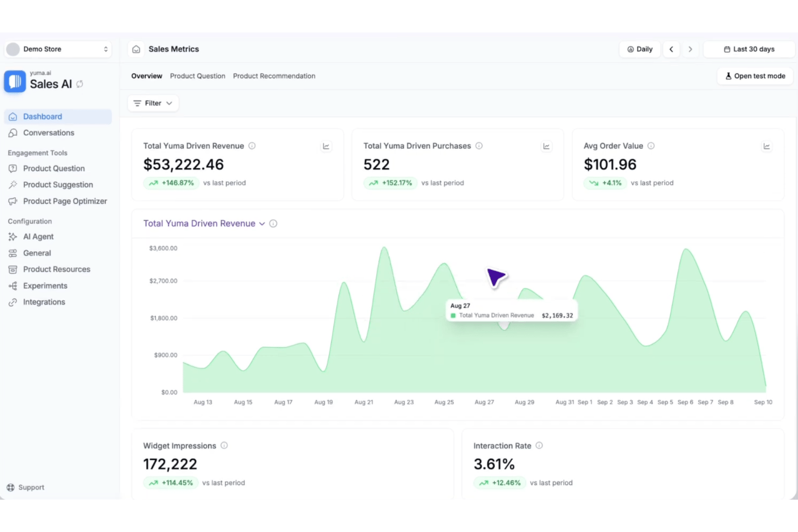798x532 pixels.
Task: Click the 3.61% interaction rate value
Action: coord(494,464)
